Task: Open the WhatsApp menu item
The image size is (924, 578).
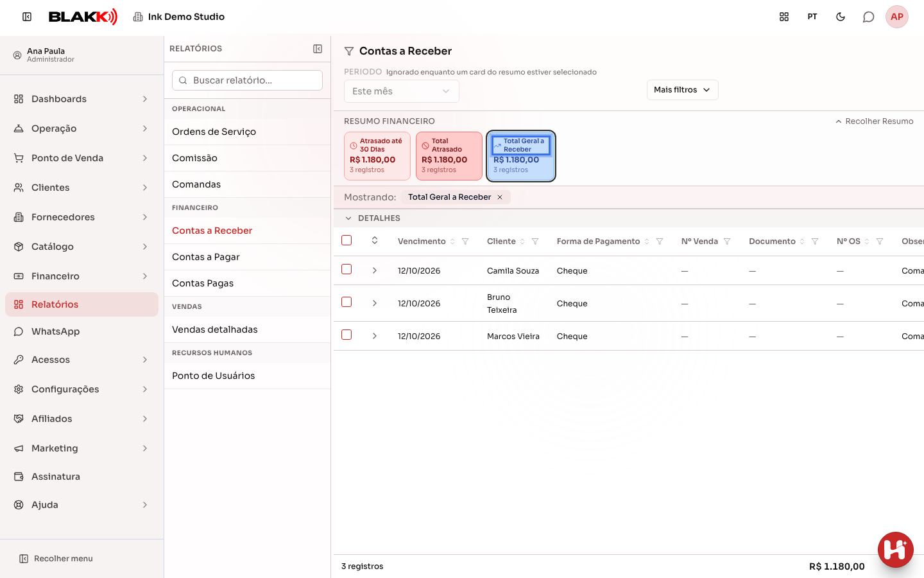Action: pos(81,331)
